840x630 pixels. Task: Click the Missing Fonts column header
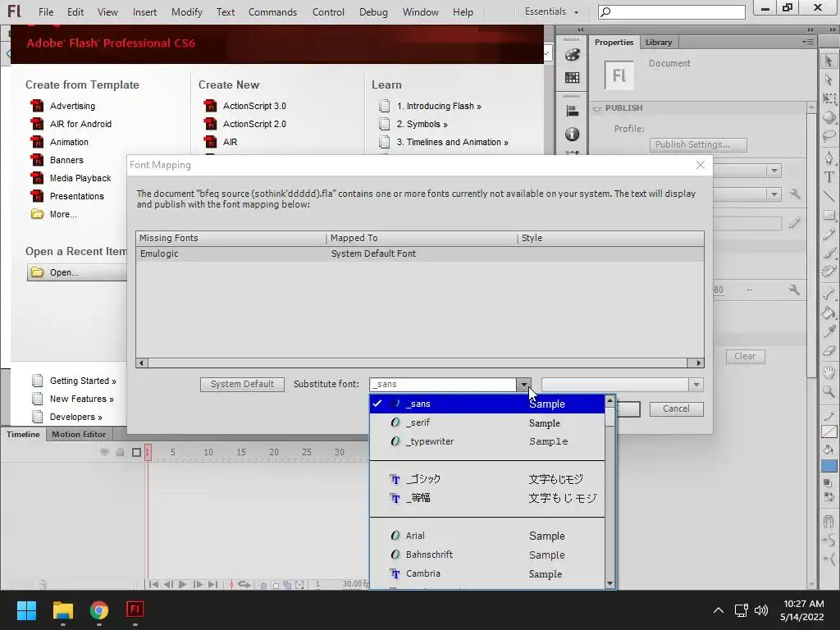[x=231, y=238]
